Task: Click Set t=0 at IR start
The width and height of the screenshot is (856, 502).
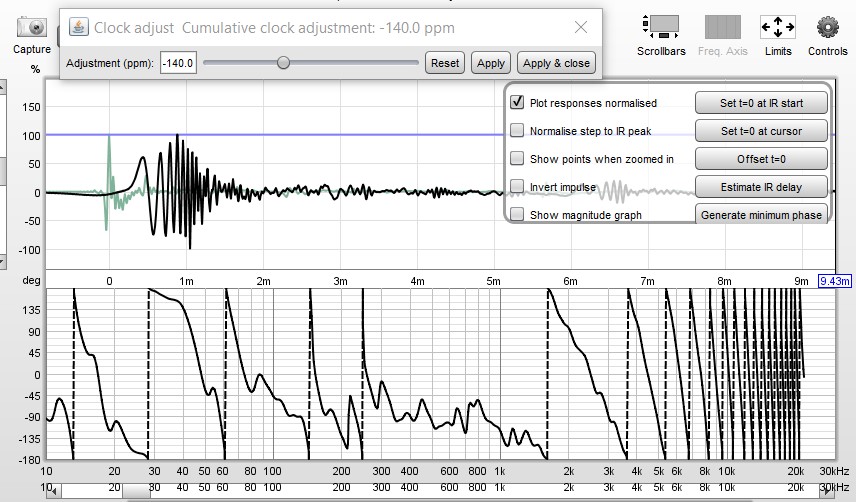Action: (761, 103)
